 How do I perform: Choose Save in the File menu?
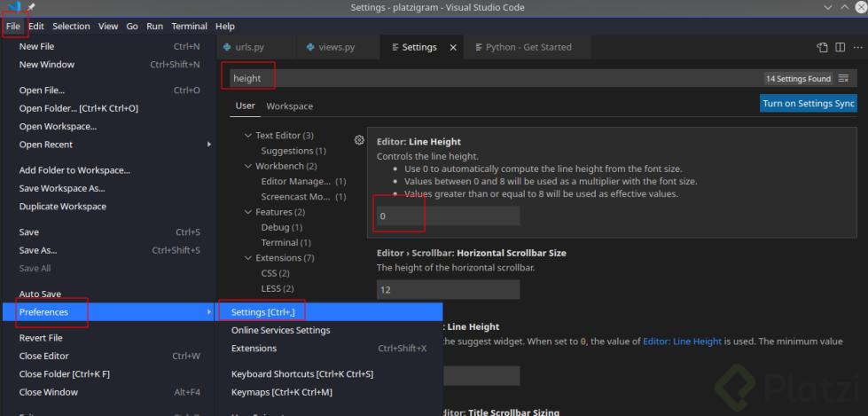pyautogui.click(x=109, y=232)
